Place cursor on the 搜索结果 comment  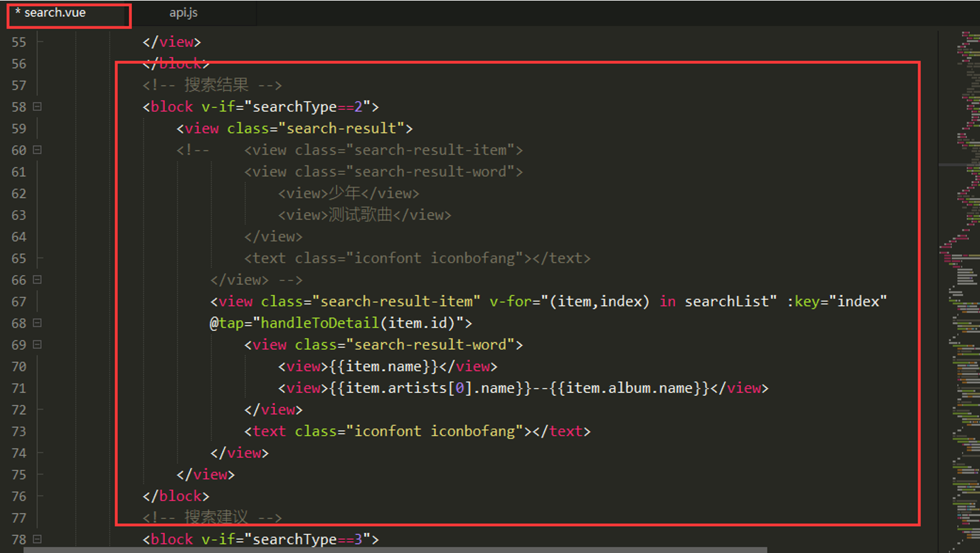click(x=212, y=85)
